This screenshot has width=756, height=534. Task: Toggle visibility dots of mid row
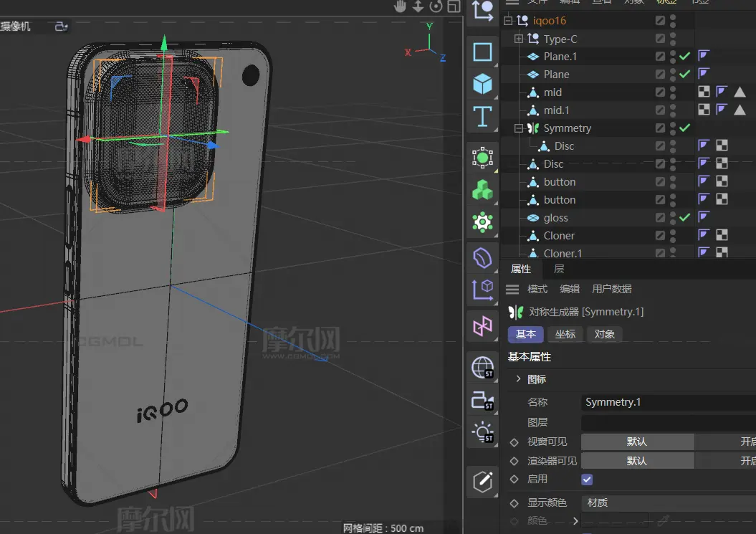673,92
